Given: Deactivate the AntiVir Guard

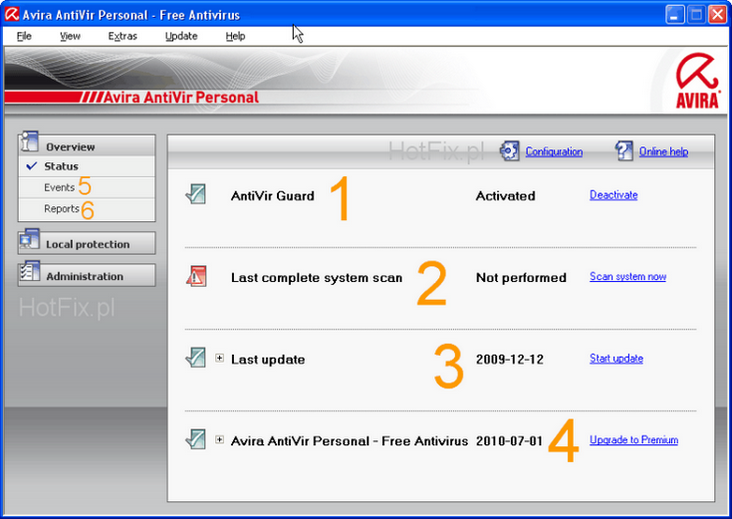Looking at the screenshot, I should click(x=613, y=195).
